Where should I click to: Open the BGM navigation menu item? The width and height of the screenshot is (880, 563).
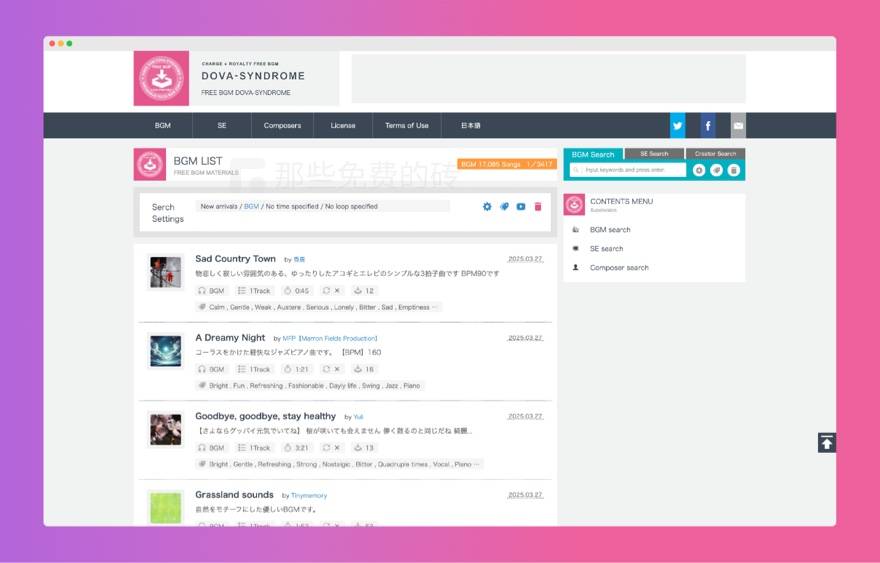[163, 125]
